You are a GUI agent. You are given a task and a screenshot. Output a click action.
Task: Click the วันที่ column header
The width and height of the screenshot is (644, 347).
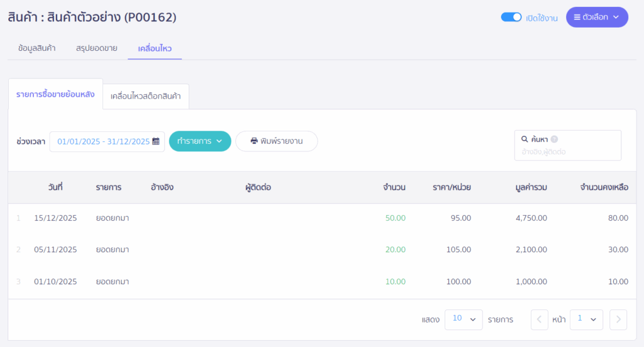click(55, 187)
